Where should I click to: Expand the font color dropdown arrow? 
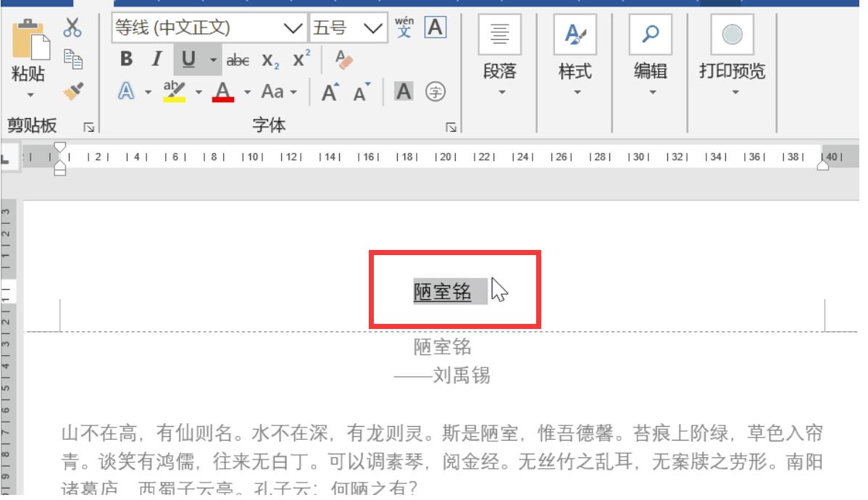point(247,92)
